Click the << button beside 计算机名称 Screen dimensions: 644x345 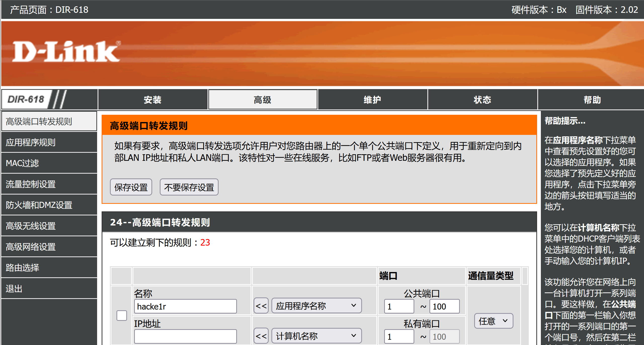click(x=261, y=336)
